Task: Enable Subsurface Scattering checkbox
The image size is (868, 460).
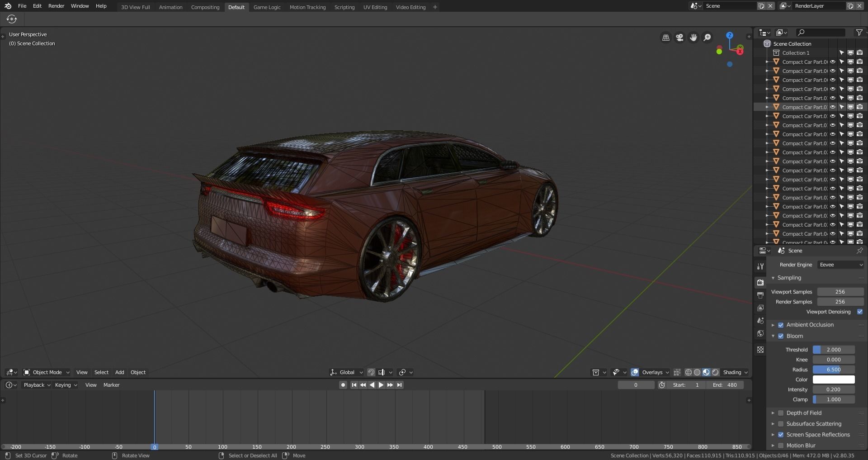Action: pos(781,424)
